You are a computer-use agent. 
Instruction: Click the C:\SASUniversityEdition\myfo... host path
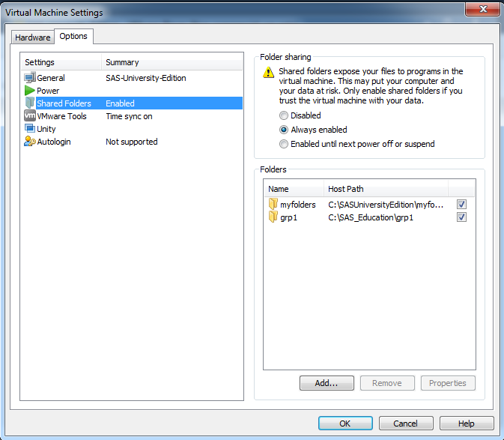[x=386, y=205]
